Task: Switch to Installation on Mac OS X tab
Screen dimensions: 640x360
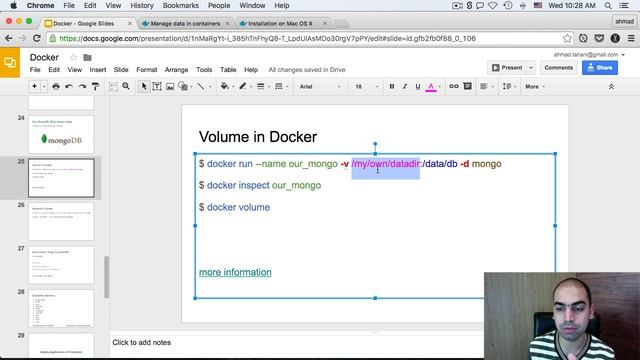Action: click(280, 24)
